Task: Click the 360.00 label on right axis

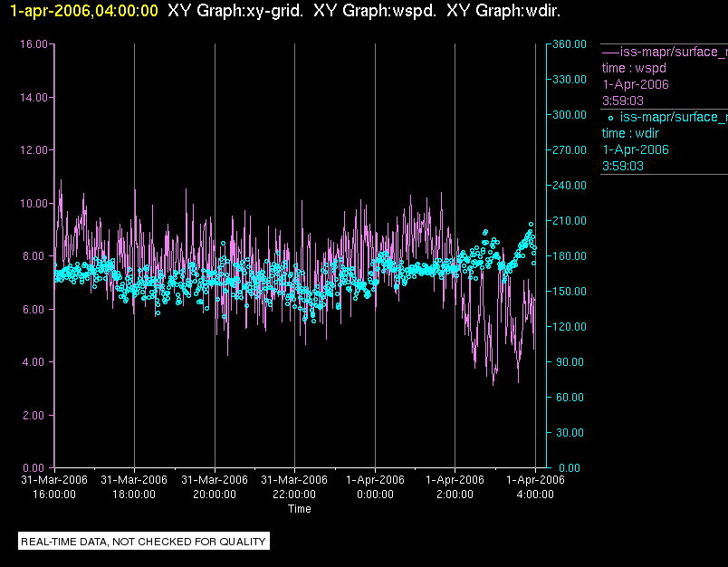Action: tap(570, 44)
